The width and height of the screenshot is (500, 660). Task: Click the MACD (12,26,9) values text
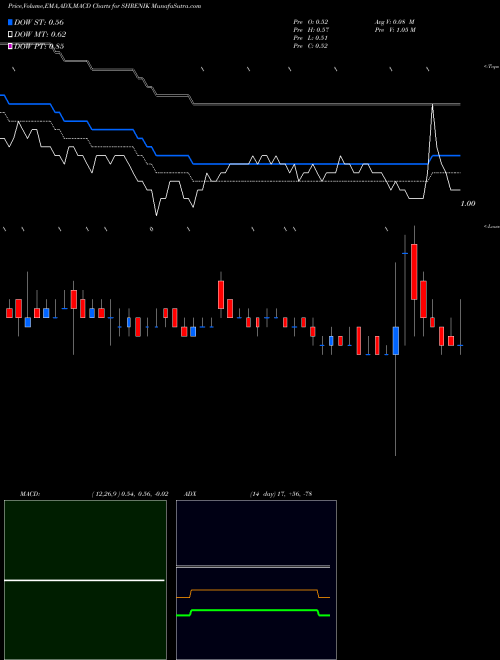coord(130,494)
